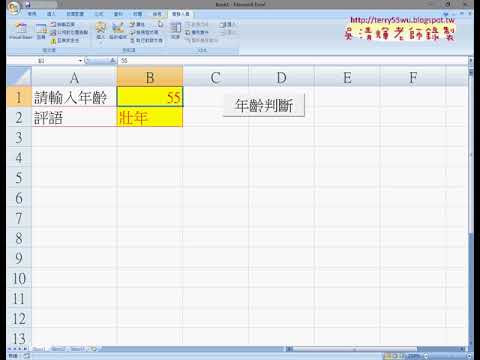Open control Properties (屬性)

[x=137, y=24]
